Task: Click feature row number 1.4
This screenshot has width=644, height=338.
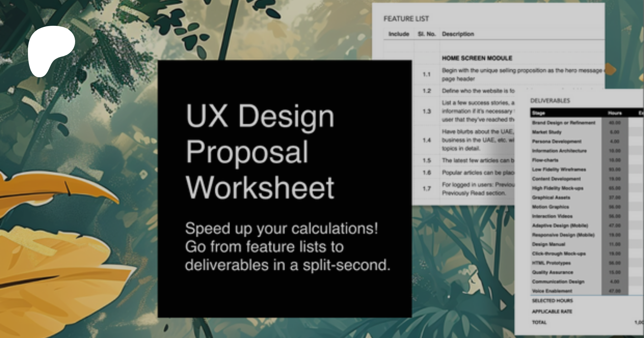Action: [x=426, y=140]
